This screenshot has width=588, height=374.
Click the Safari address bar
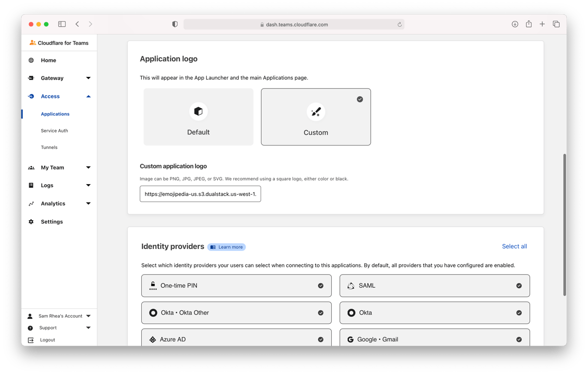tap(294, 24)
